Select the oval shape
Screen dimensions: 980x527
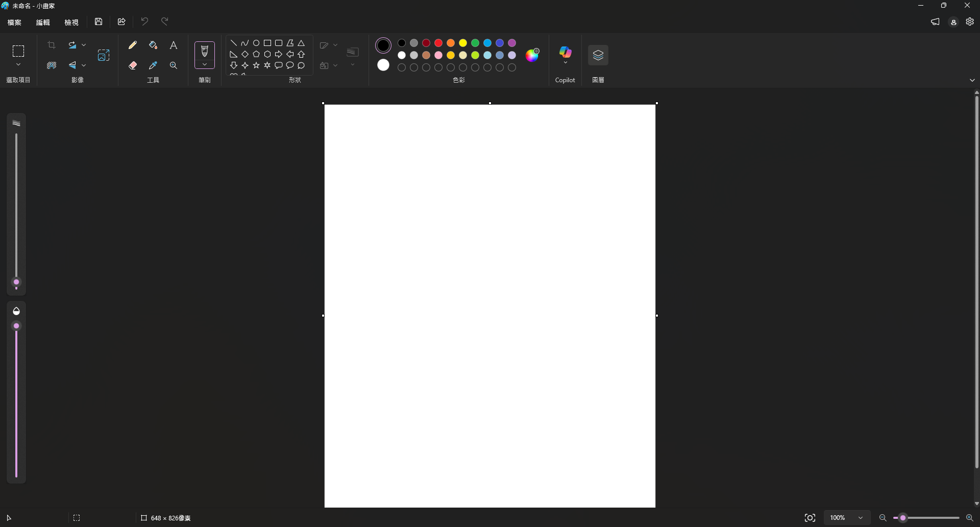tap(256, 43)
